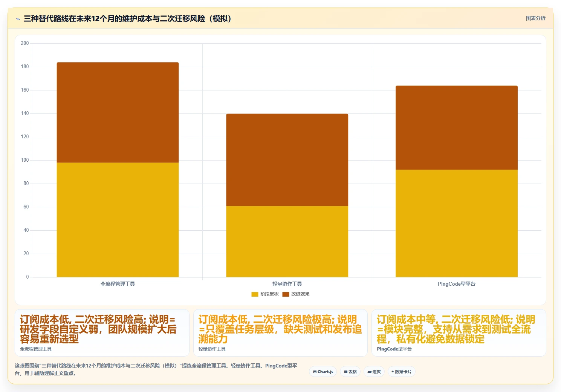Click the 进度 tag
Viewport: 561px width, 392px height.
tap(374, 372)
